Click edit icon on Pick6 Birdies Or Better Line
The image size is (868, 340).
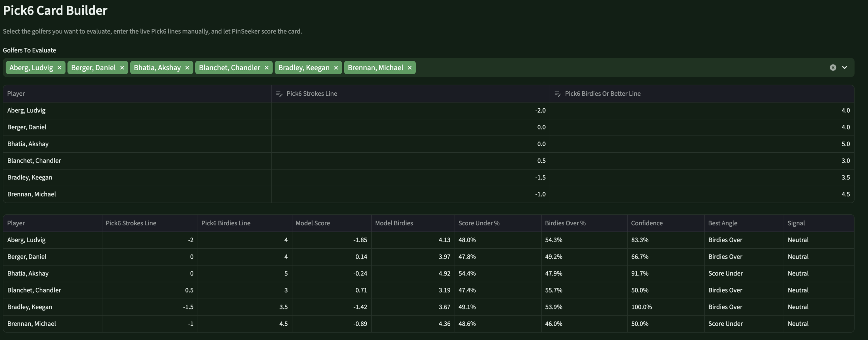click(x=557, y=94)
